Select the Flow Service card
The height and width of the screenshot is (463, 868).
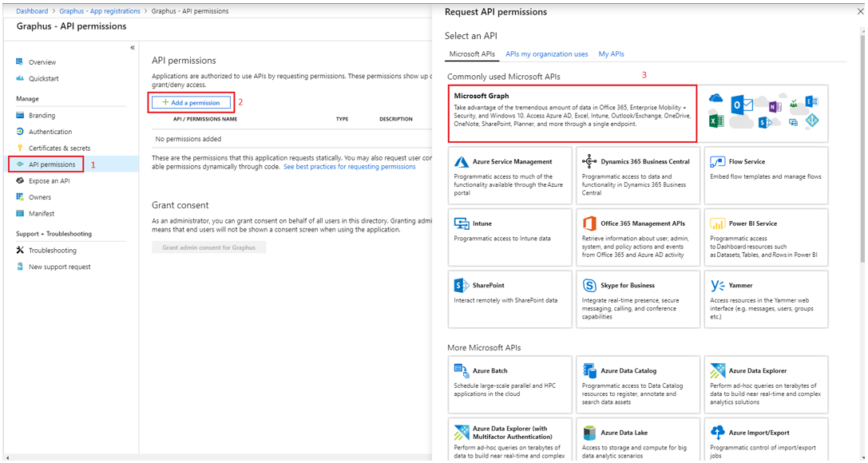(x=766, y=176)
